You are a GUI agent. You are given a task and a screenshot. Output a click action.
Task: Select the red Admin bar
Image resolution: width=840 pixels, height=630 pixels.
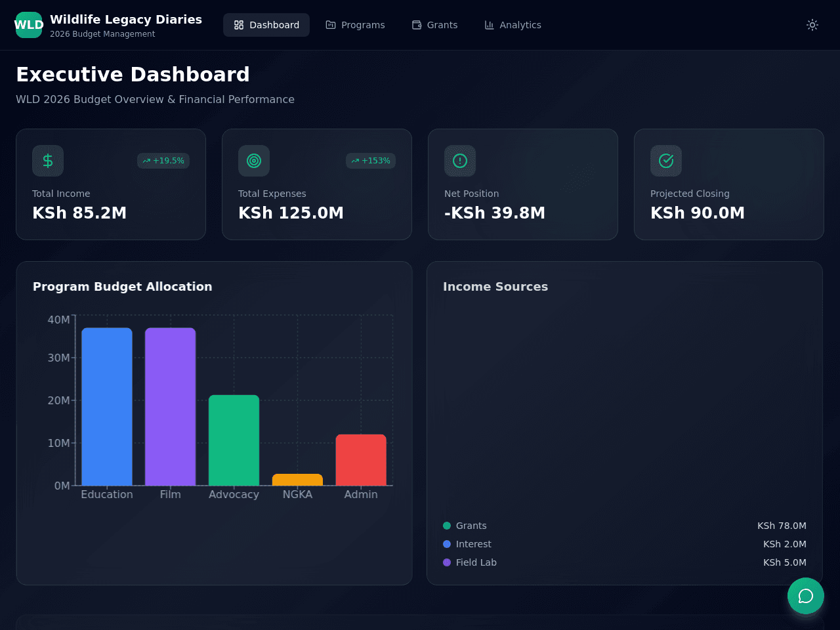pos(361,460)
